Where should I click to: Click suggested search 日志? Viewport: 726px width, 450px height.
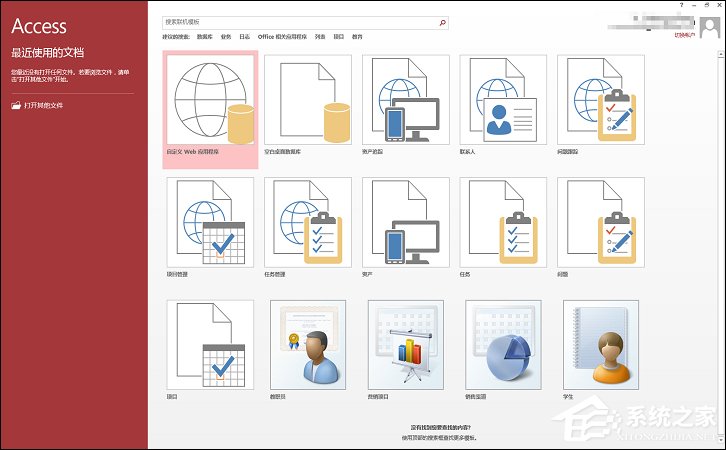point(244,37)
